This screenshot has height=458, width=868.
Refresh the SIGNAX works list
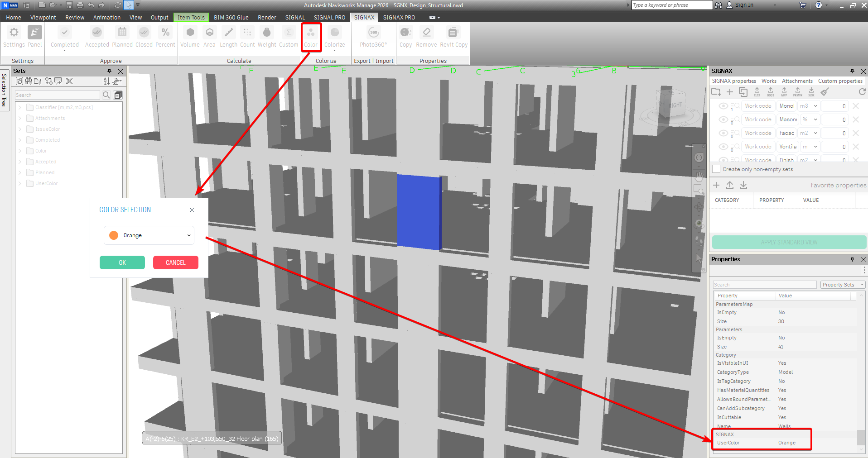point(862,92)
